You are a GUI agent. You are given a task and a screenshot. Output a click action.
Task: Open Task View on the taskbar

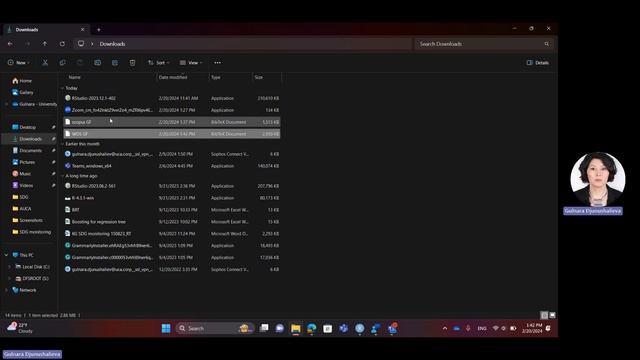(264, 328)
